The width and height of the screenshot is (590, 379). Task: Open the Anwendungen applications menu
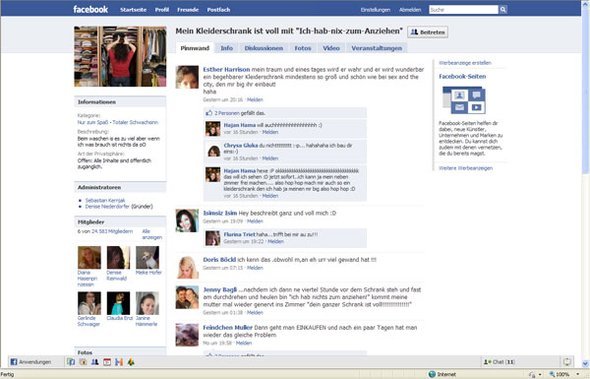point(31,362)
